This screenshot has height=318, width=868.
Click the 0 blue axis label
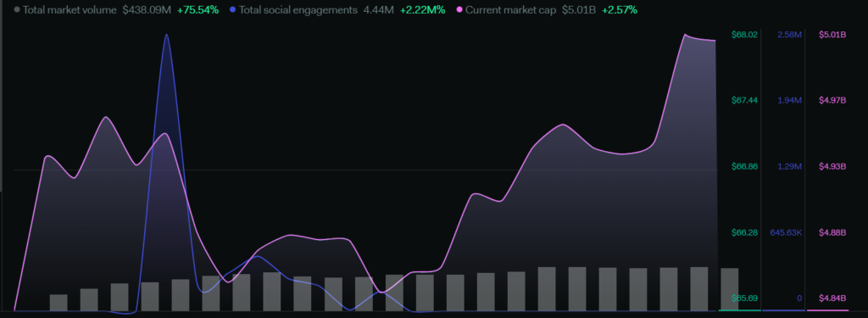pyautogui.click(x=799, y=298)
